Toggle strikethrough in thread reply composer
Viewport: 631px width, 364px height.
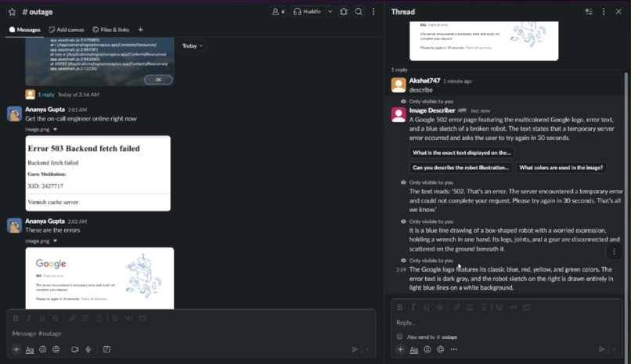tap(440, 308)
